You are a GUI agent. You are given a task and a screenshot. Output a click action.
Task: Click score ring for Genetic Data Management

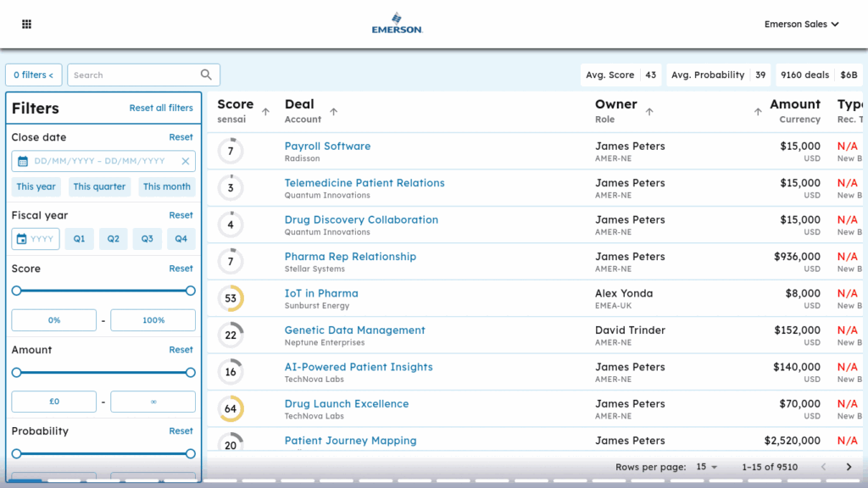231,335
